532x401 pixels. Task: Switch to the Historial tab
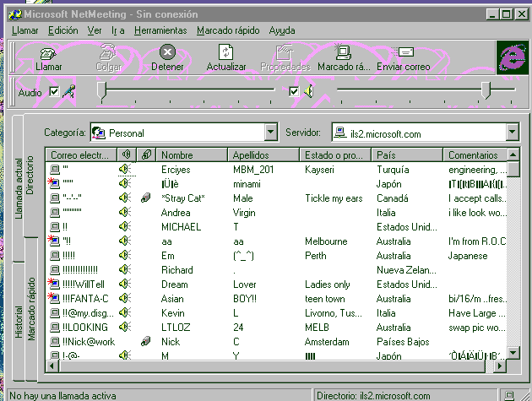coord(19,322)
